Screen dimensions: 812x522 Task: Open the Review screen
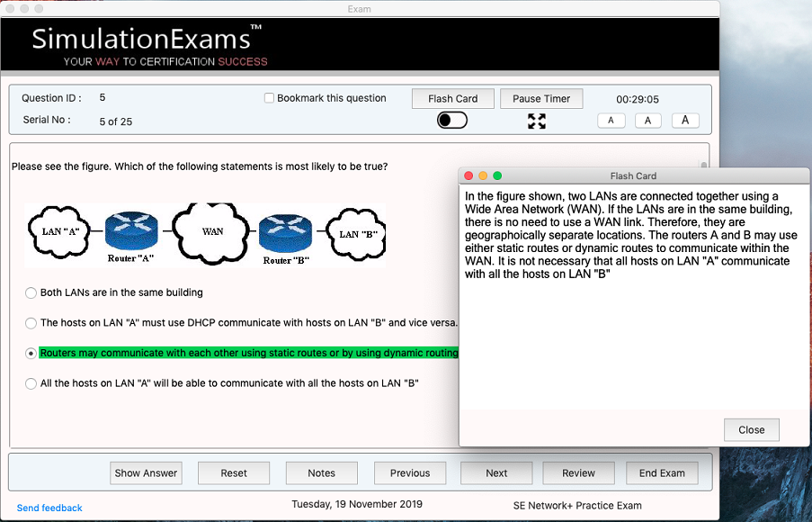[578, 472]
